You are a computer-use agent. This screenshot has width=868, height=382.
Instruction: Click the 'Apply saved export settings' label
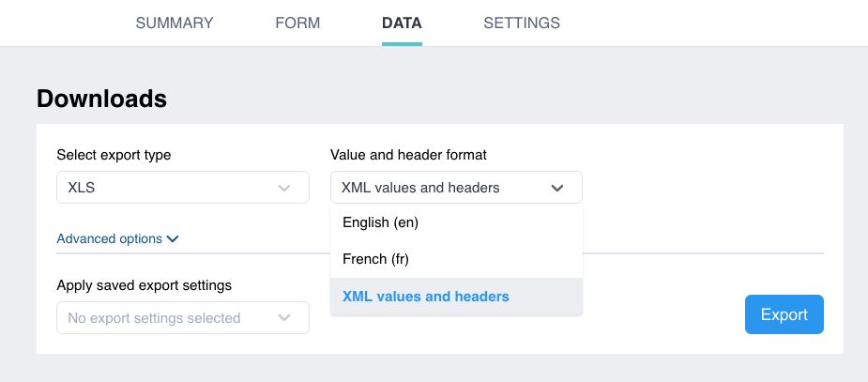point(144,285)
